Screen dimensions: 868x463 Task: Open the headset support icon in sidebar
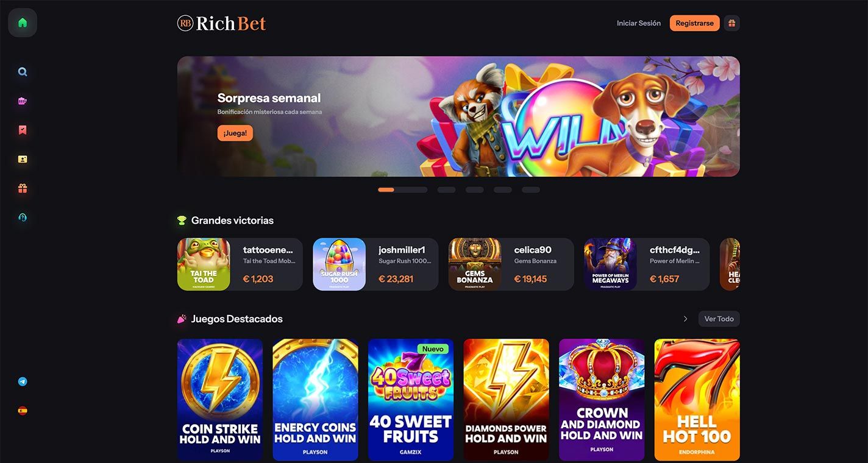pos(23,217)
